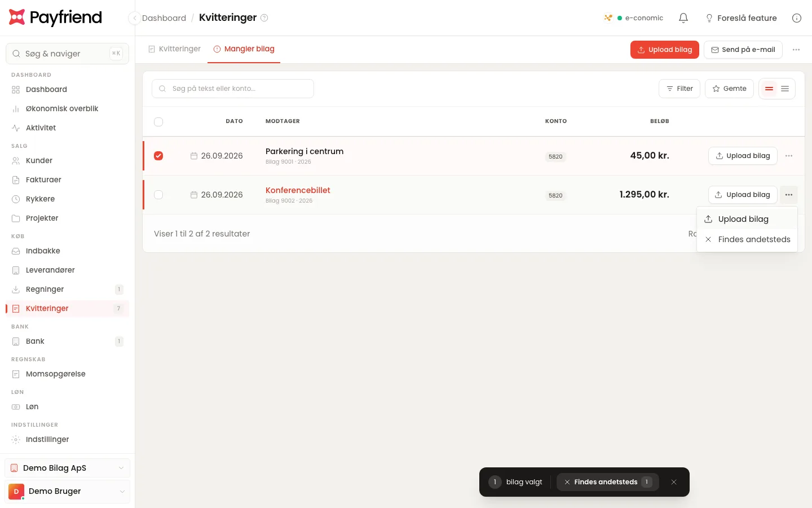This screenshot has width=812, height=508.
Task: Click Send på e-mail
Action: point(743,50)
